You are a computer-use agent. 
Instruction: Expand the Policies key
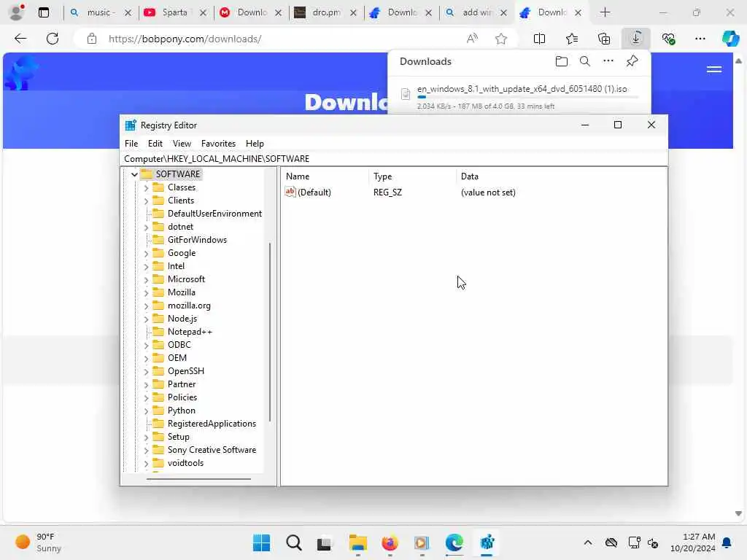(146, 397)
